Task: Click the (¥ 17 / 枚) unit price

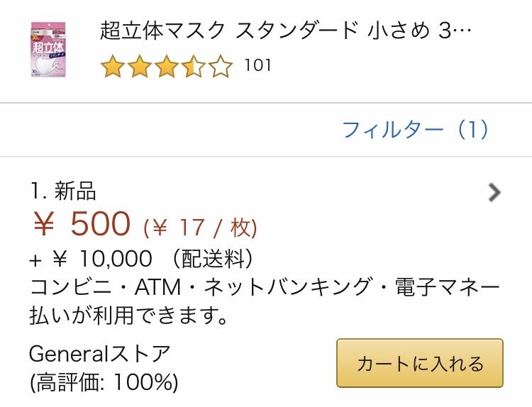Action: 200,228
